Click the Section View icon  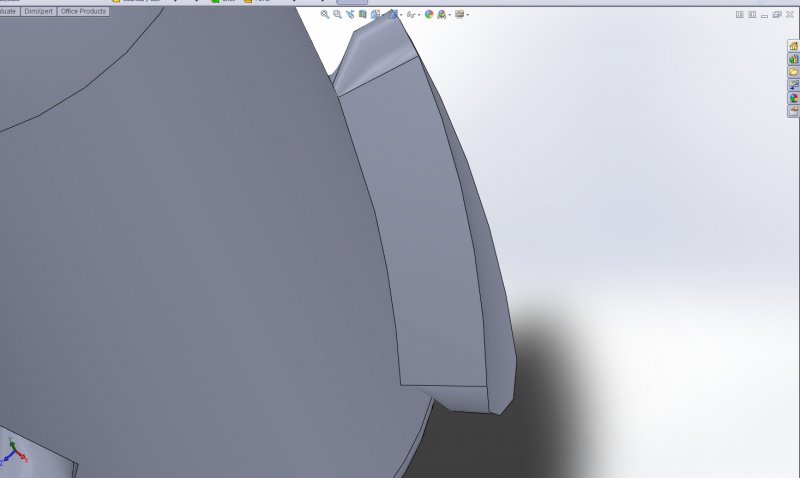[362, 14]
